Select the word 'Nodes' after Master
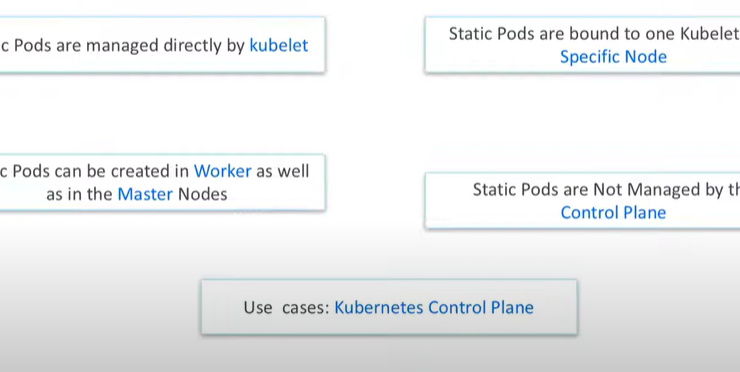This screenshot has height=372, width=740. point(202,194)
